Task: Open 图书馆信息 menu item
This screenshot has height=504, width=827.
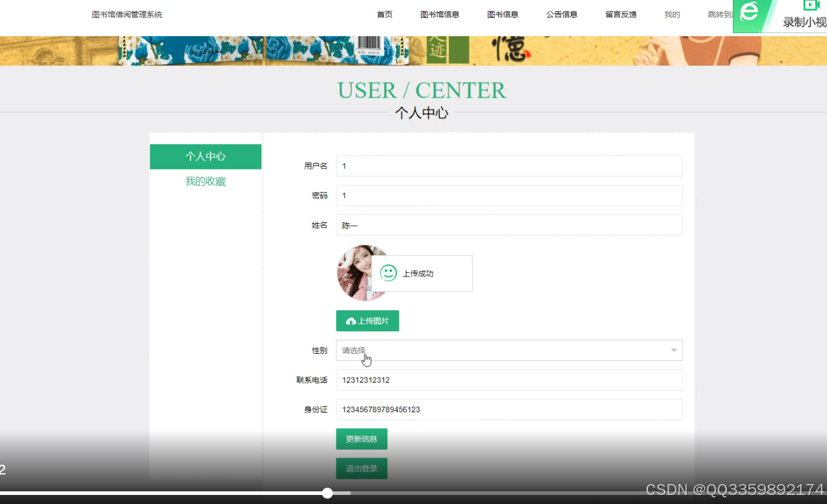Action: 440,14
